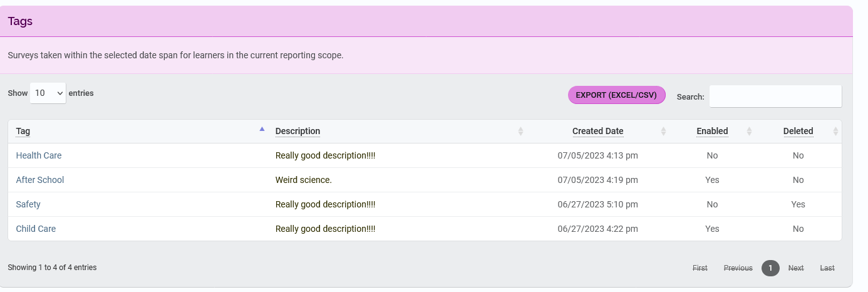Go to the Next page
Screen dimensions: 868x292
click(x=796, y=268)
